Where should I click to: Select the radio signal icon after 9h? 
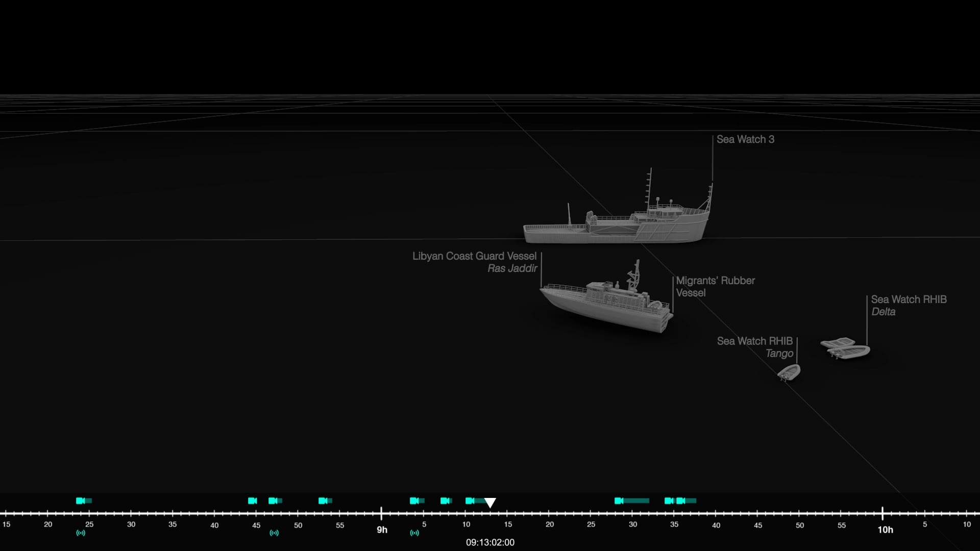pos(414,533)
